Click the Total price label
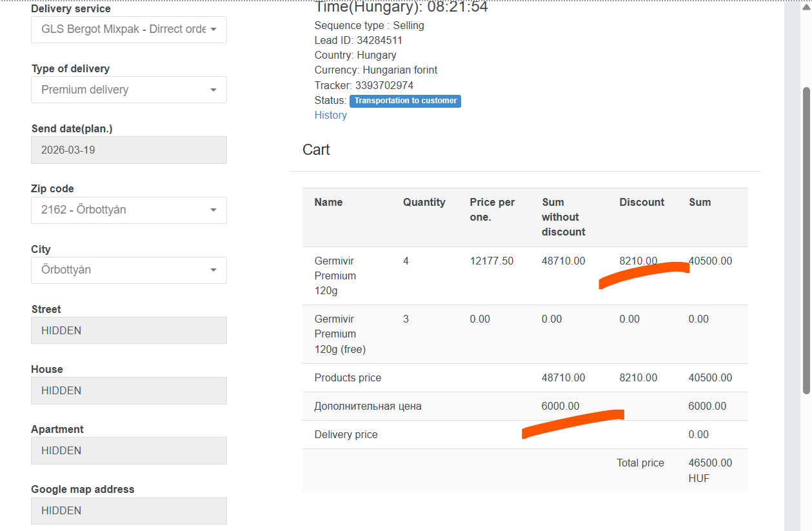The image size is (812, 531). click(640, 463)
